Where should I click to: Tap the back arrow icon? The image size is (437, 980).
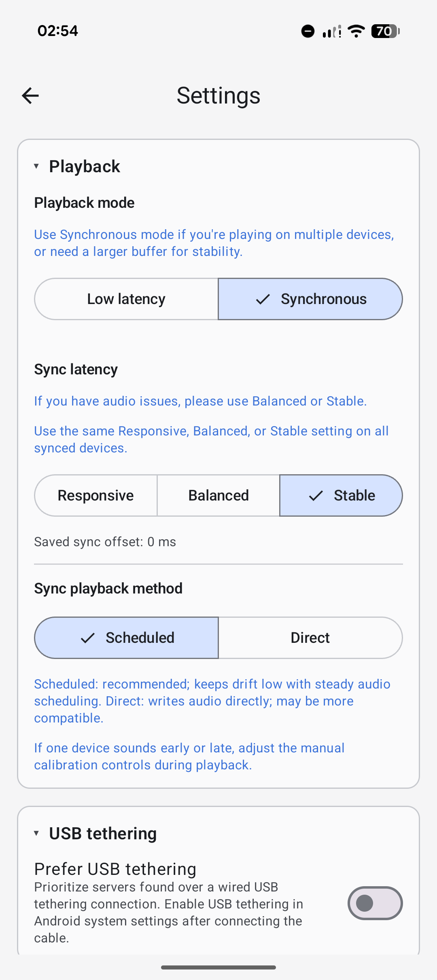pyautogui.click(x=30, y=96)
